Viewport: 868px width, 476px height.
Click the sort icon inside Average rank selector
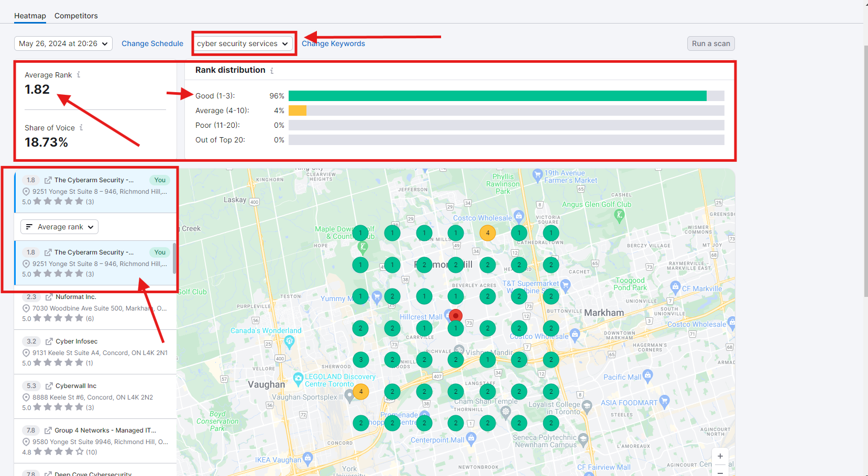click(30, 226)
